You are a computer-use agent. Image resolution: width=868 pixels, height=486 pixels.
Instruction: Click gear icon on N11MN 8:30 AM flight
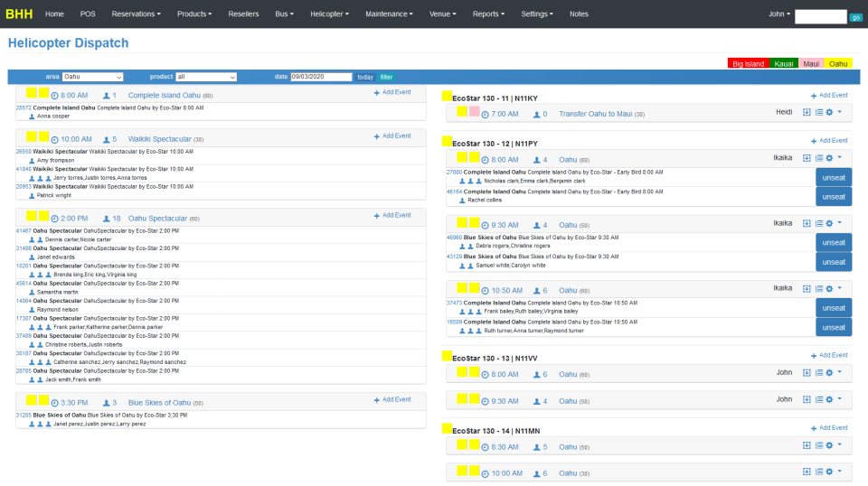[x=829, y=445]
